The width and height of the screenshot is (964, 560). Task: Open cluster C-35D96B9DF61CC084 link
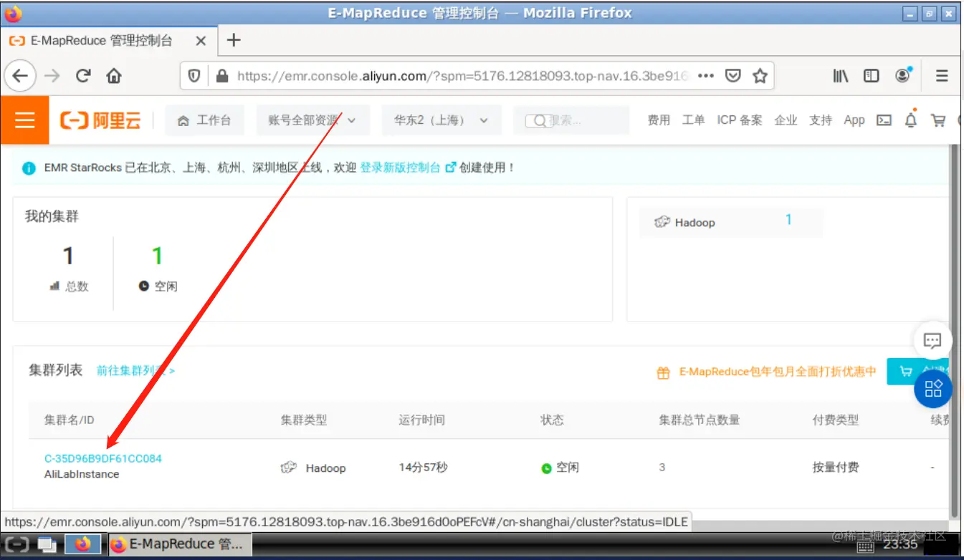103,458
